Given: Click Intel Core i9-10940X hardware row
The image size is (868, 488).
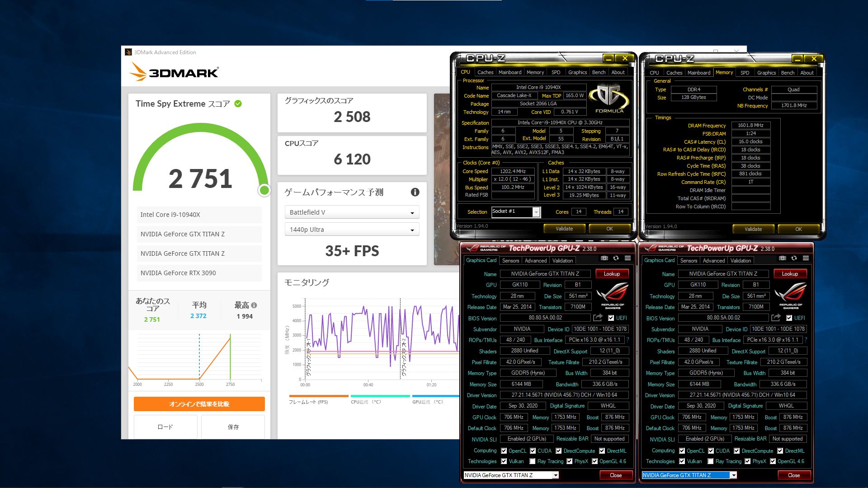Looking at the screenshot, I should pos(199,215).
